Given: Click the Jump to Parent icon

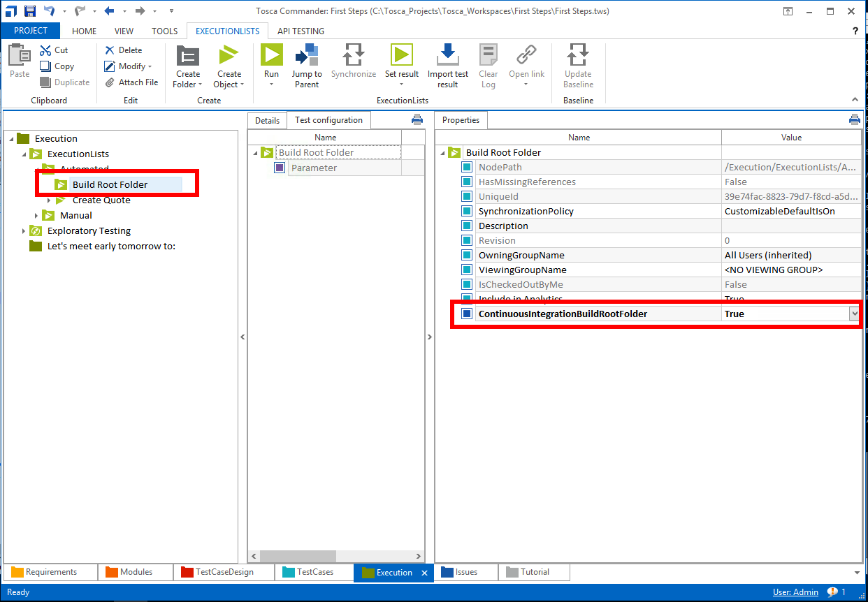Looking at the screenshot, I should pos(307,56).
